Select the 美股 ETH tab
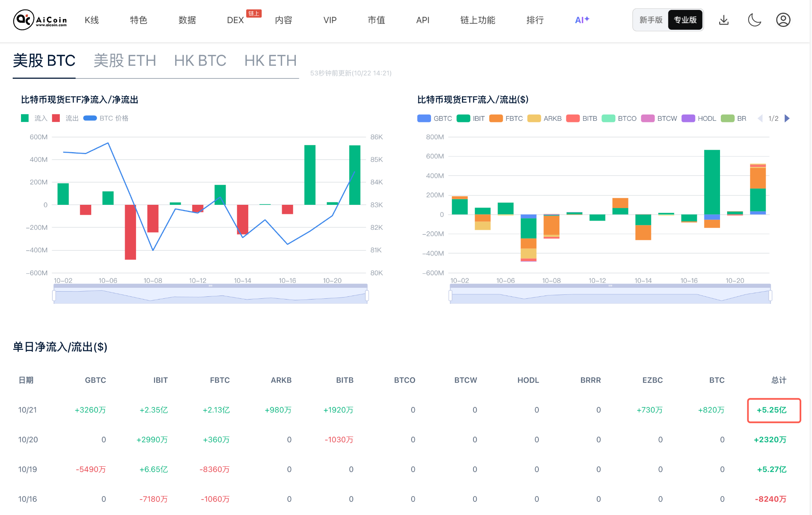This screenshot has width=812, height=515. point(125,61)
